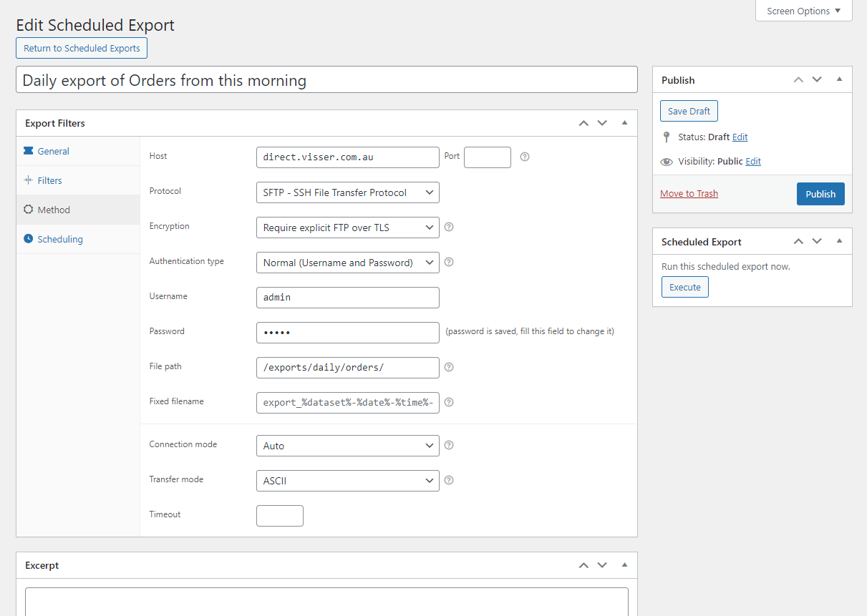Viewport: 867px width, 616px height.
Task: Move Excerpt panel up
Action: coord(583,565)
